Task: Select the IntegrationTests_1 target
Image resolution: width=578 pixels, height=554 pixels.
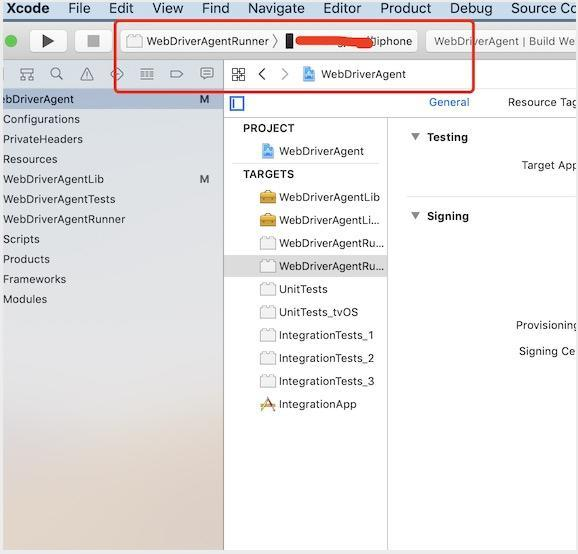Action: (x=317, y=335)
